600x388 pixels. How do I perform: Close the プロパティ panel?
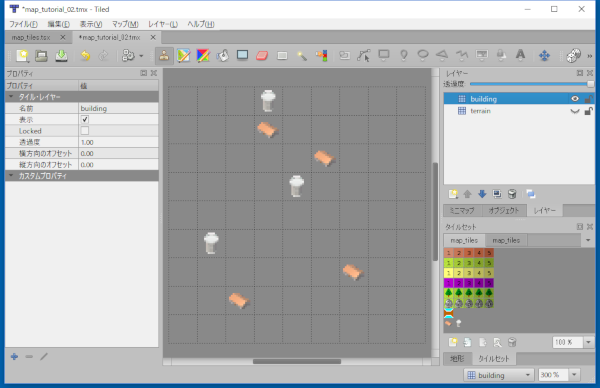[x=154, y=73]
